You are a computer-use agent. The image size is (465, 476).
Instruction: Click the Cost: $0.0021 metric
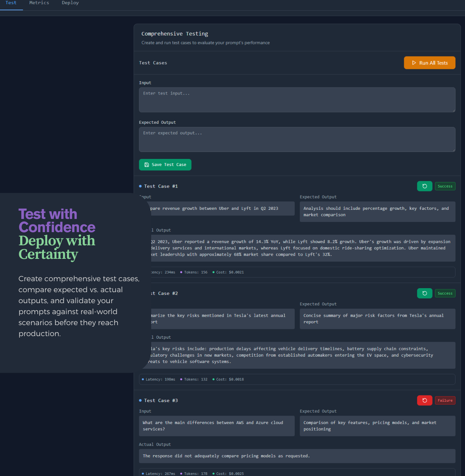tap(228, 272)
